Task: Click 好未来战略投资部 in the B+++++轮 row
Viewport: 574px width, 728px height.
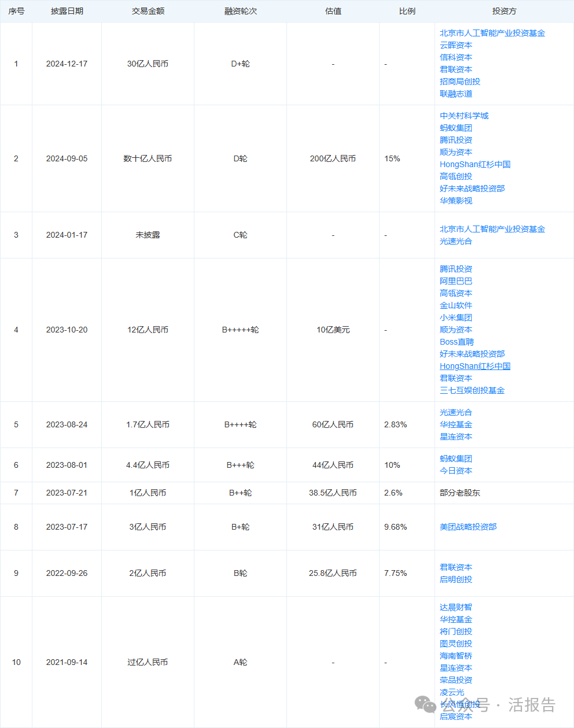Action: click(x=472, y=354)
